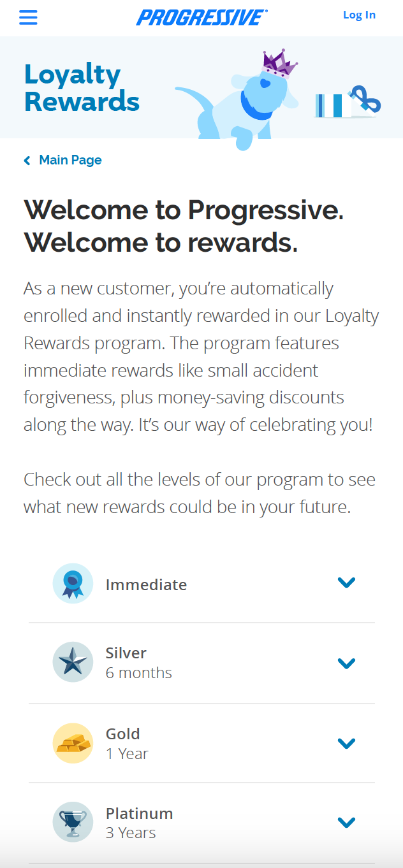403x868 pixels.
Task: Select the Immediate level label
Action: click(x=146, y=584)
